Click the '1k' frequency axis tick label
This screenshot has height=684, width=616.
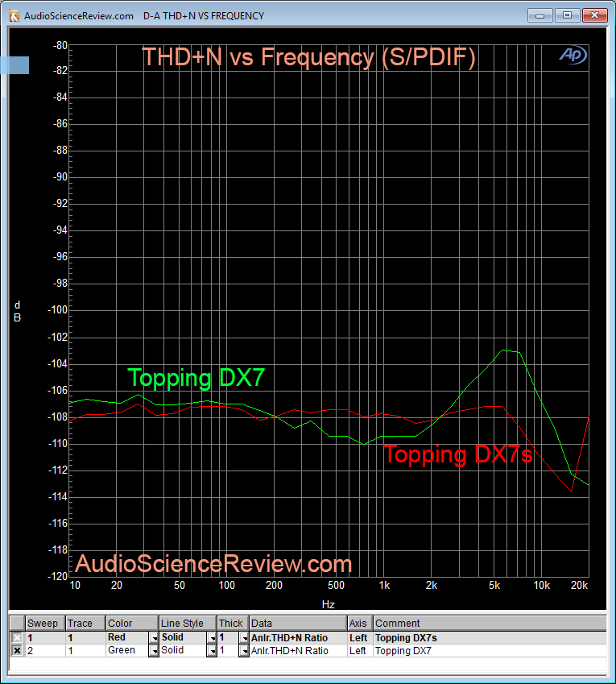tap(384, 586)
